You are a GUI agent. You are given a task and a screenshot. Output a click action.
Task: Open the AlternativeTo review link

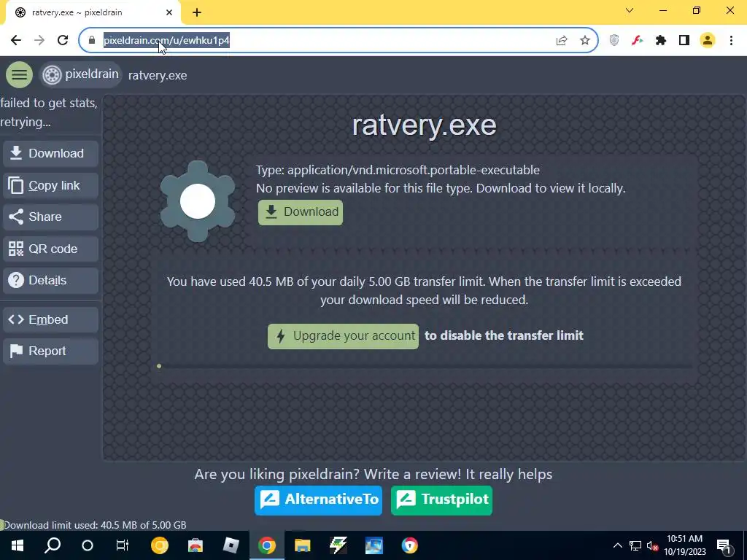coord(318,500)
